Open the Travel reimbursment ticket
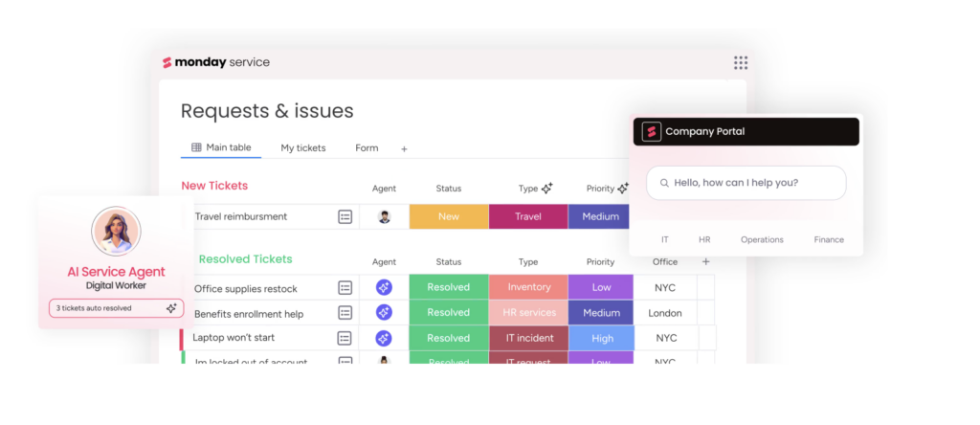Image resolution: width=980 pixels, height=425 pixels. (240, 217)
